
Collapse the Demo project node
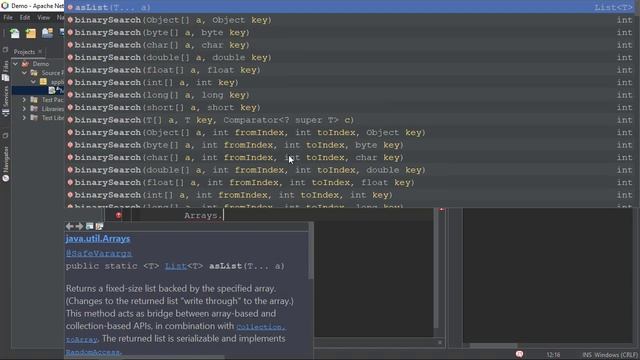[16, 64]
